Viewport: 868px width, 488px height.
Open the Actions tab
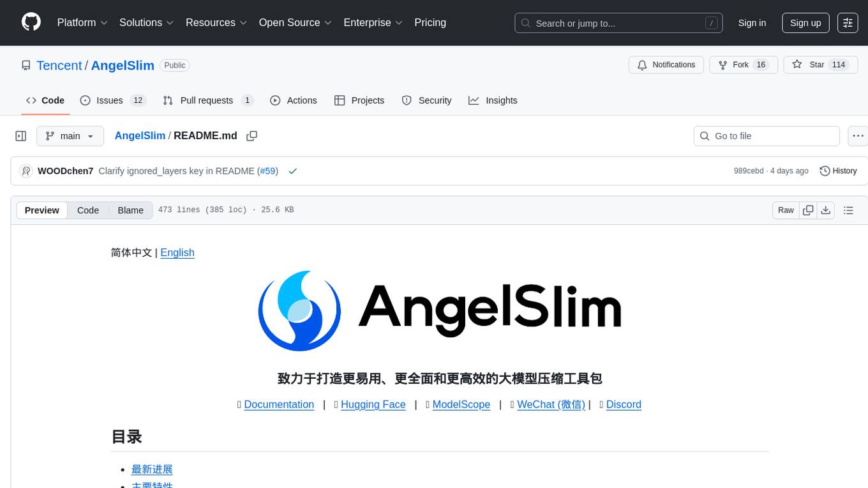[x=294, y=100]
